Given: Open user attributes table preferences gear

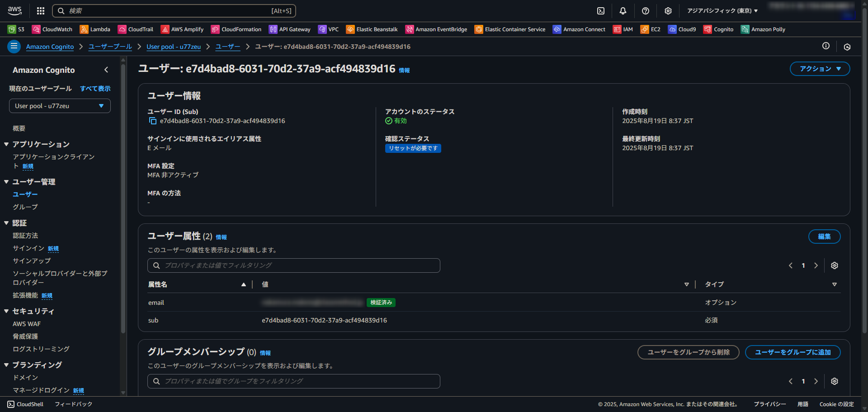Looking at the screenshot, I should pos(835,265).
